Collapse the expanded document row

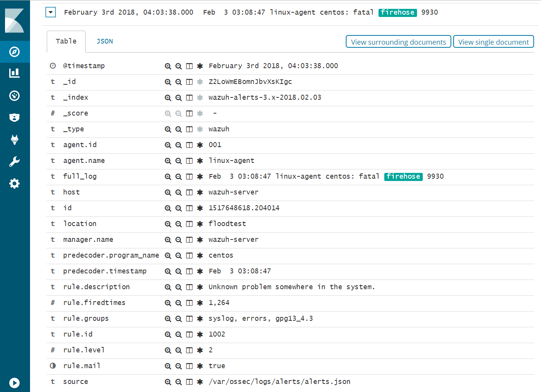[51, 12]
